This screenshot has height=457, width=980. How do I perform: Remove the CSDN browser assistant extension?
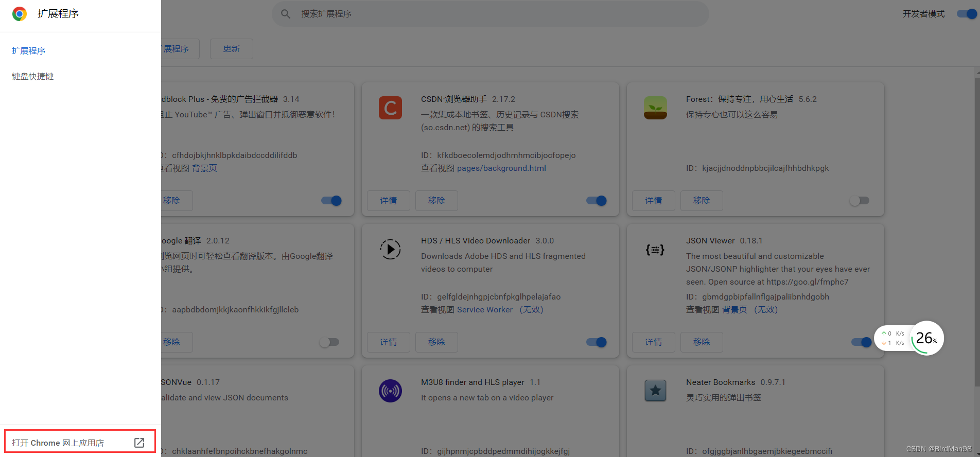[436, 201]
